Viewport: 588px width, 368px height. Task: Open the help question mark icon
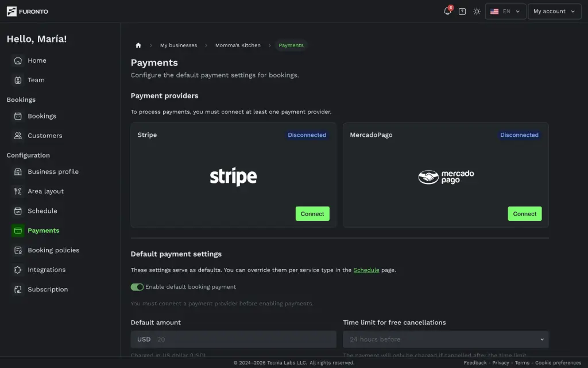(x=462, y=11)
